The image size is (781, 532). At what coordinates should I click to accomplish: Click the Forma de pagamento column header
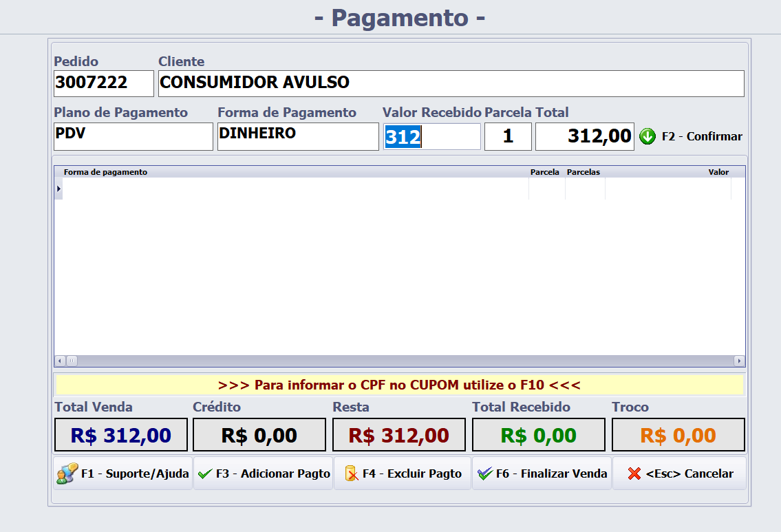[x=105, y=172]
